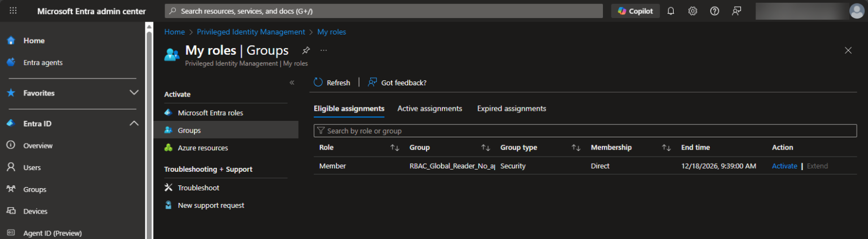Click the feedback icon in top bar
The height and width of the screenshot is (239, 868).
(736, 11)
